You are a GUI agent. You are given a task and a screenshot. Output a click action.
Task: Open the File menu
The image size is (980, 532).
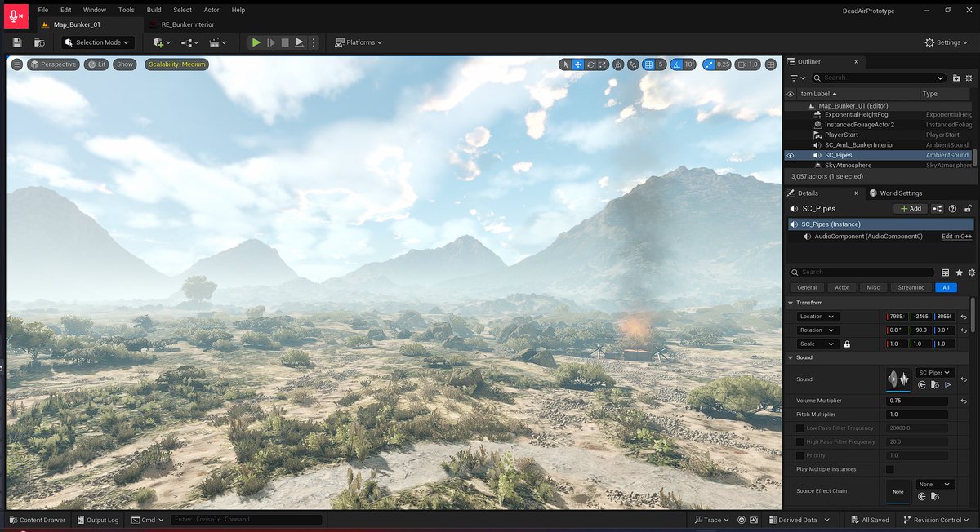[x=43, y=10]
